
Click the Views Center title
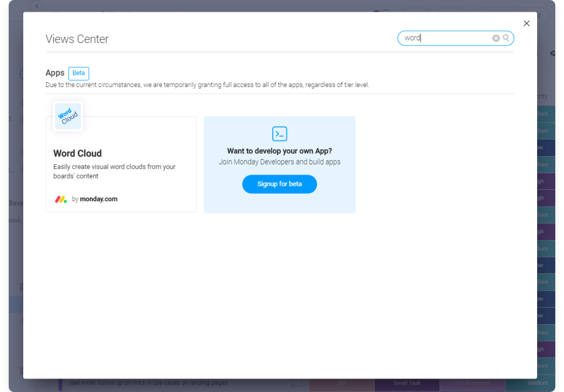click(x=77, y=39)
